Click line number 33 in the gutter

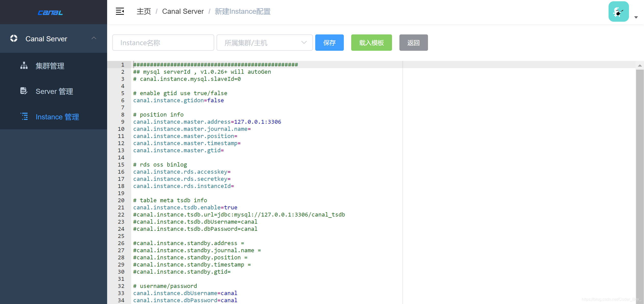(x=121, y=293)
